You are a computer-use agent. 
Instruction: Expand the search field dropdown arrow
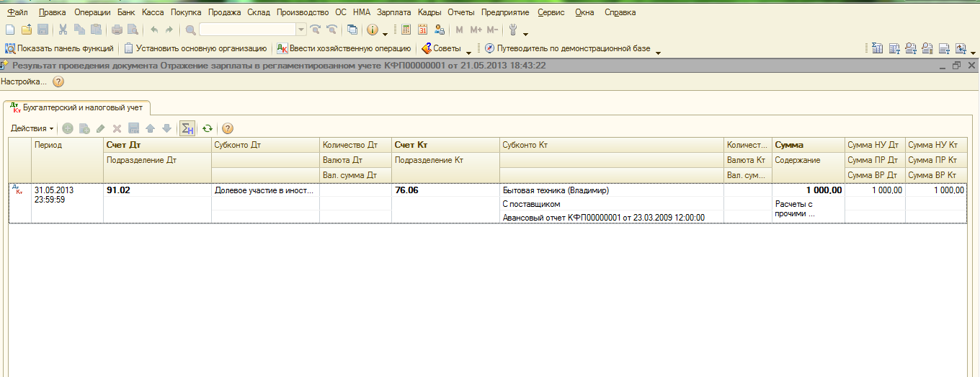click(302, 30)
